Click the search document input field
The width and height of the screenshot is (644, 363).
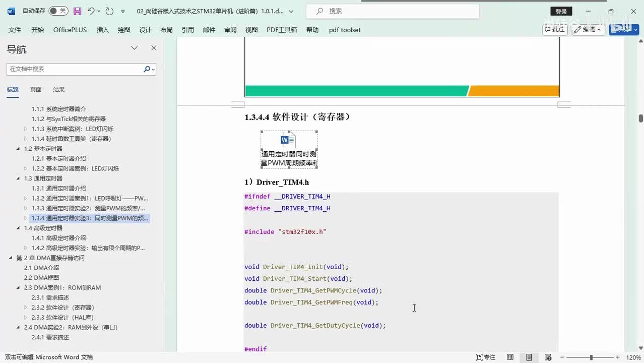(75, 69)
